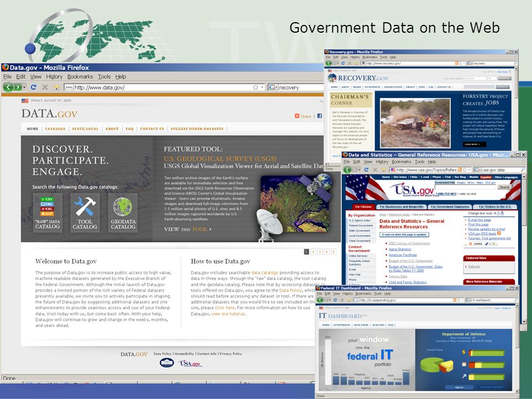The height and width of the screenshot is (399, 532).
Task: Click Aging Statistics link on USA.gov
Action: [400, 249]
